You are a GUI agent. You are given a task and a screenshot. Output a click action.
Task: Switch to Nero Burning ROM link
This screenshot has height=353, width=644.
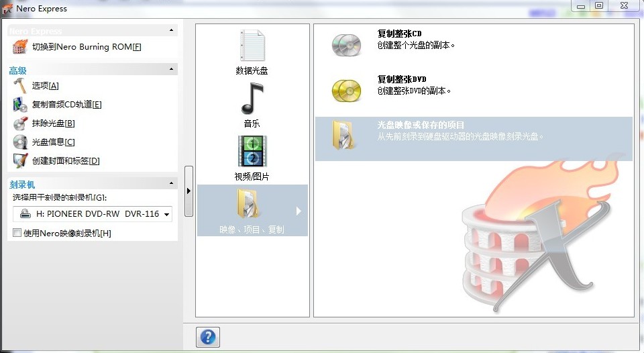pos(87,47)
